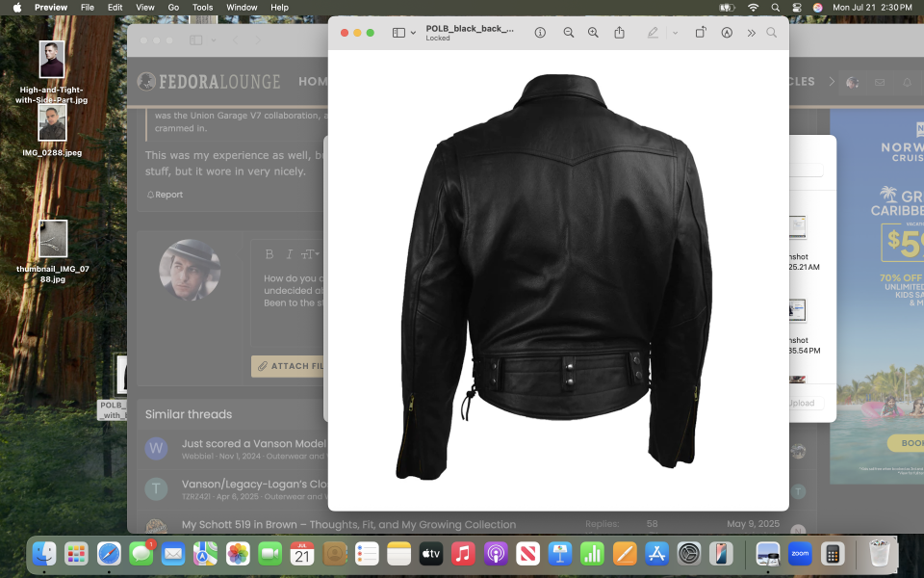Click the Fedora Lounge logo

209,81
